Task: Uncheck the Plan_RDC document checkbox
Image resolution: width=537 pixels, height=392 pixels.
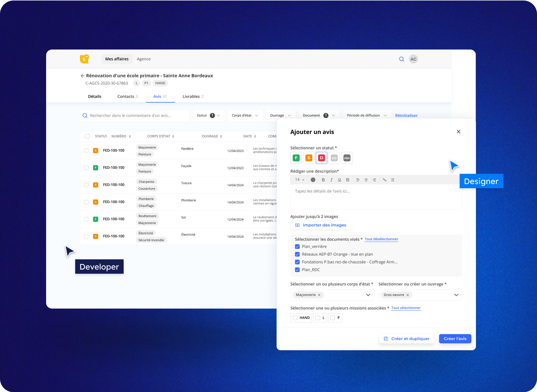Action: tap(297, 270)
